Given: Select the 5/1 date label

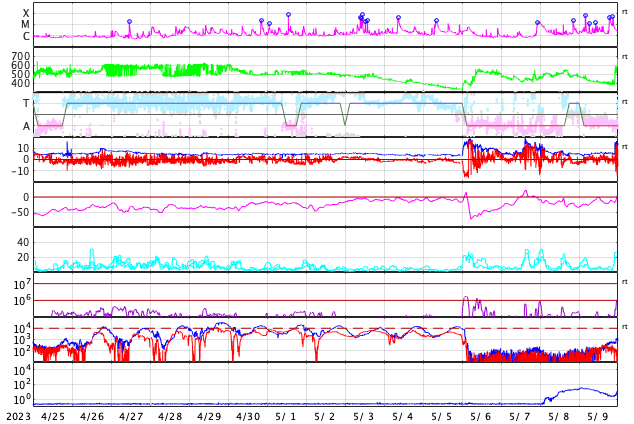Looking at the screenshot, I should (286, 416).
